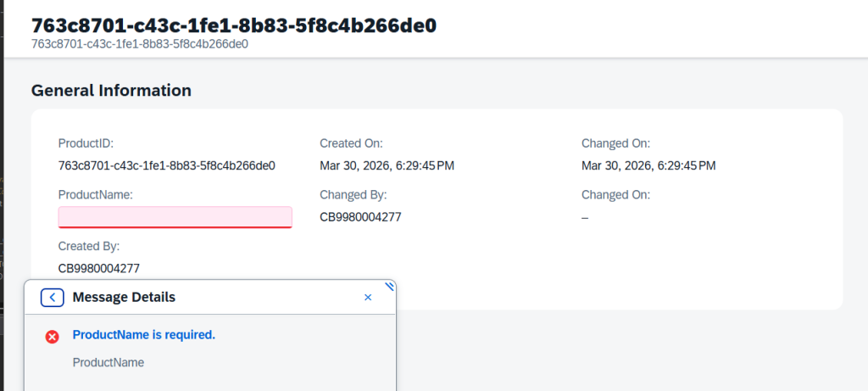Click the small subtitle GUID under title
This screenshot has height=391, width=868.
[x=140, y=44]
